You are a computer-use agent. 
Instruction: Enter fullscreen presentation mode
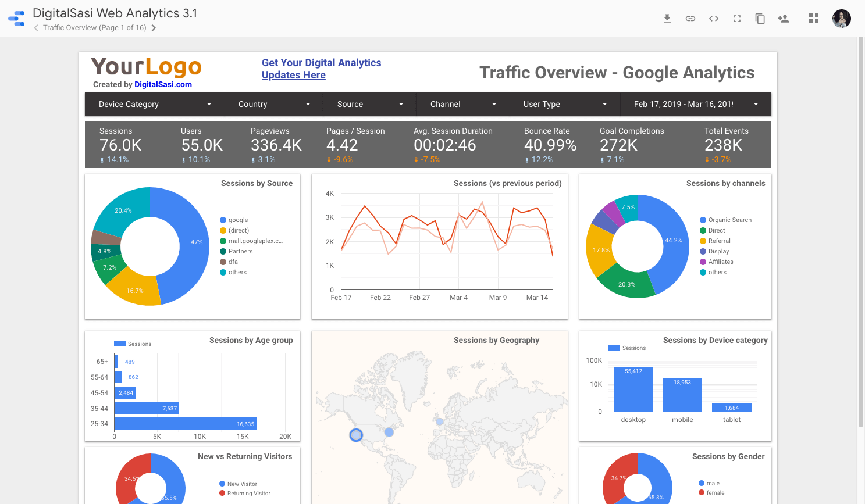tap(737, 19)
